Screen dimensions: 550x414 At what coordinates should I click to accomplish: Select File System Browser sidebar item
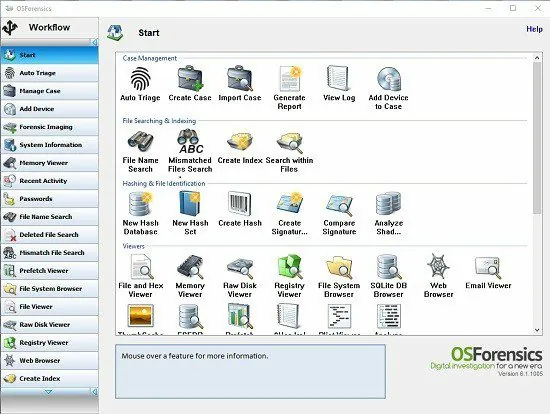click(x=49, y=288)
